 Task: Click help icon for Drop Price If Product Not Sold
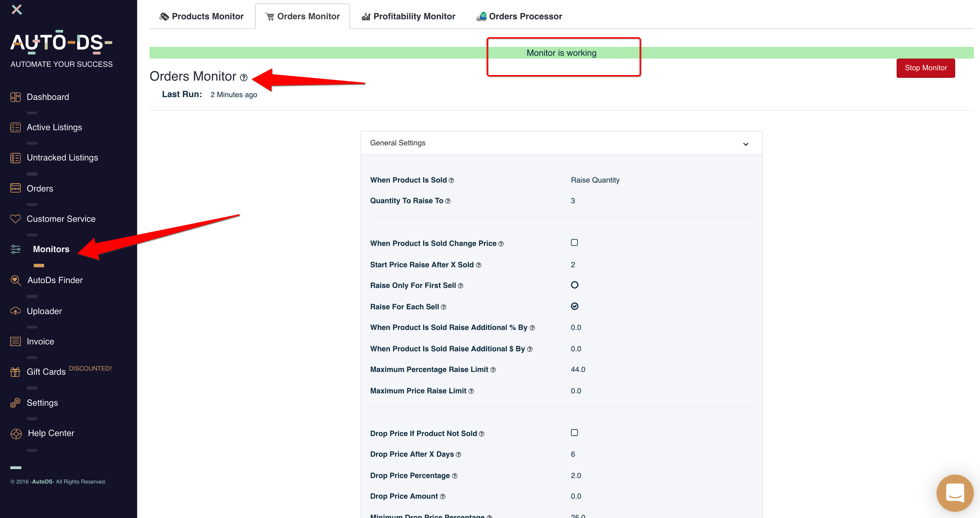(x=482, y=434)
